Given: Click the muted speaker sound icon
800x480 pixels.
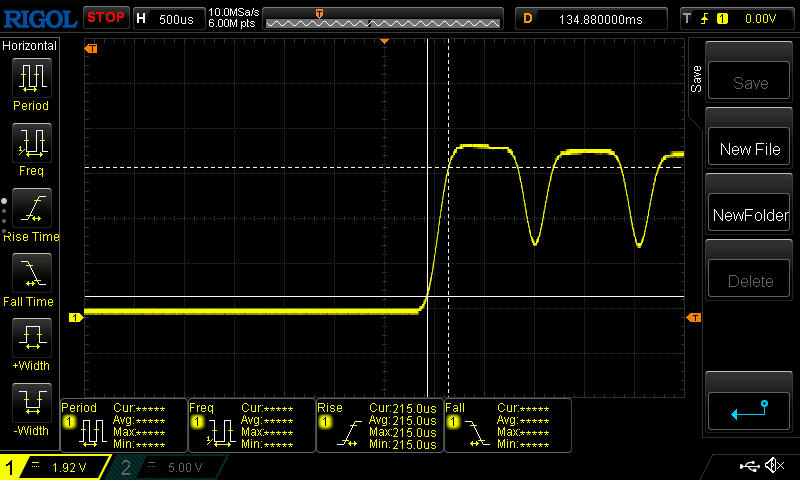Looking at the screenshot, I should coord(774,465).
